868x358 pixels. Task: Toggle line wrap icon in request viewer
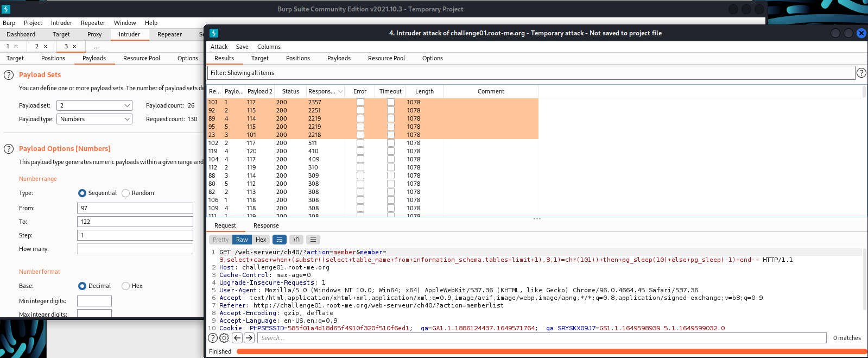280,240
